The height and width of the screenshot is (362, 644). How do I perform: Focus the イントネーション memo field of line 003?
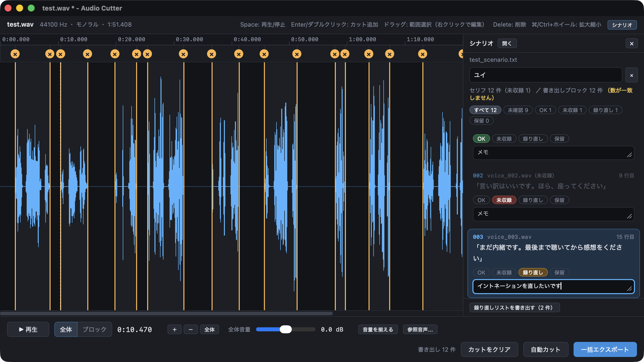click(x=553, y=286)
